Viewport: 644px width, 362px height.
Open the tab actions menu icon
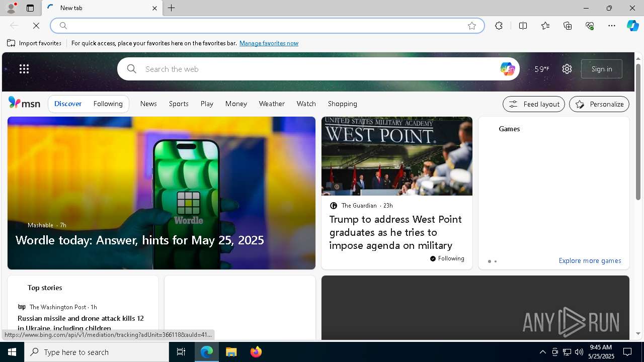point(30,8)
